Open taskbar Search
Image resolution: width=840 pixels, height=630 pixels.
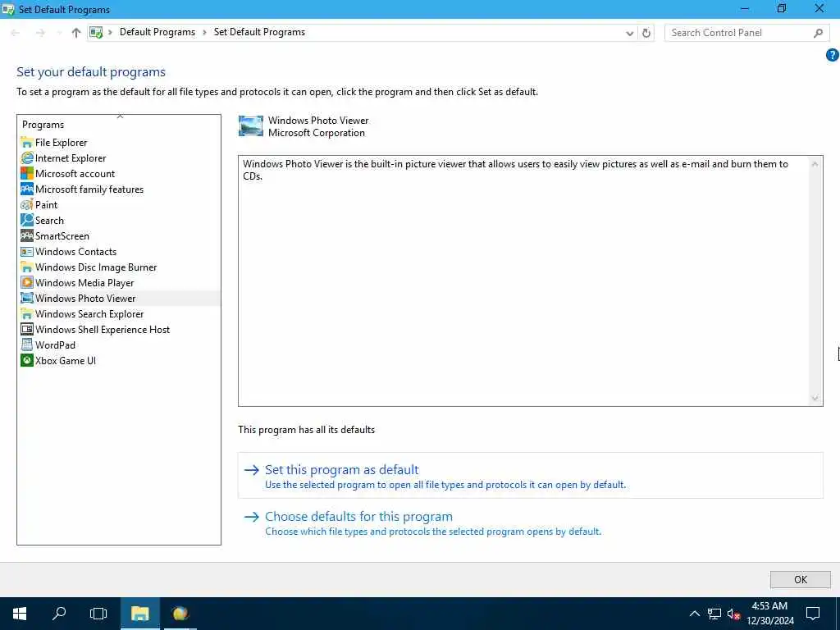coord(59,614)
